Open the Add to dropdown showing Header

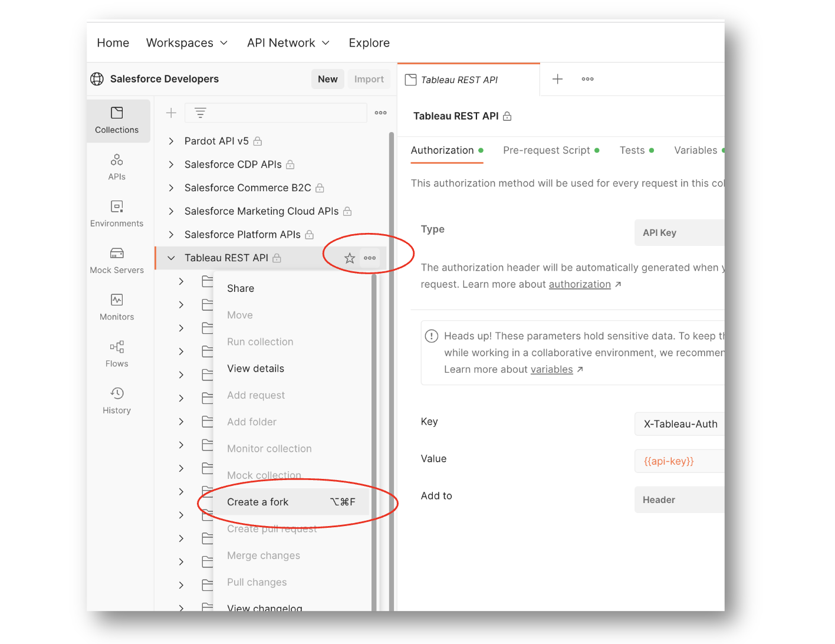(679, 500)
